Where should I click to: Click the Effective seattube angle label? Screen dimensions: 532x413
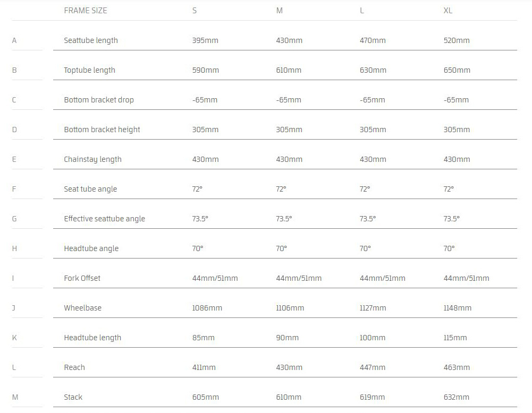[104, 219]
